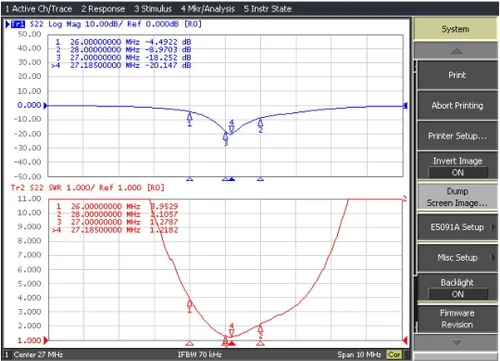The image size is (500, 361).
Task: Click the Firmware Revision softkey
Action: (457, 318)
